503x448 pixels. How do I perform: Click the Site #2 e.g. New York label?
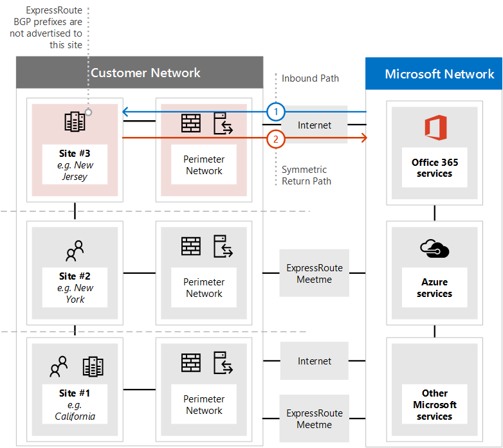tap(75, 287)
